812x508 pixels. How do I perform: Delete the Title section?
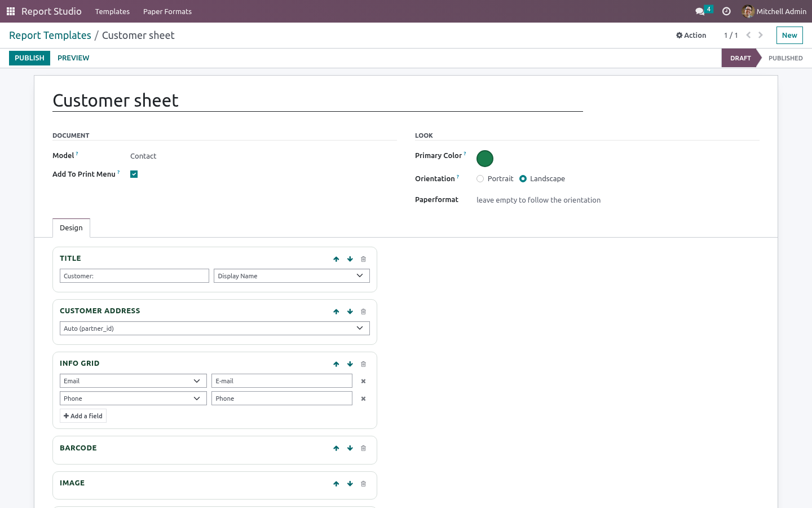point(363,259)
